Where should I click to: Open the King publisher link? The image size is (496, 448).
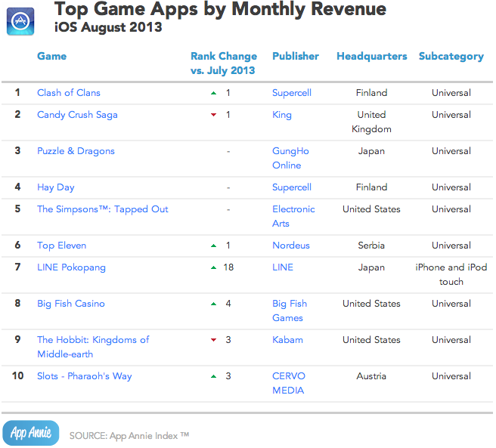pyautogui.click(x=282, y=115)
